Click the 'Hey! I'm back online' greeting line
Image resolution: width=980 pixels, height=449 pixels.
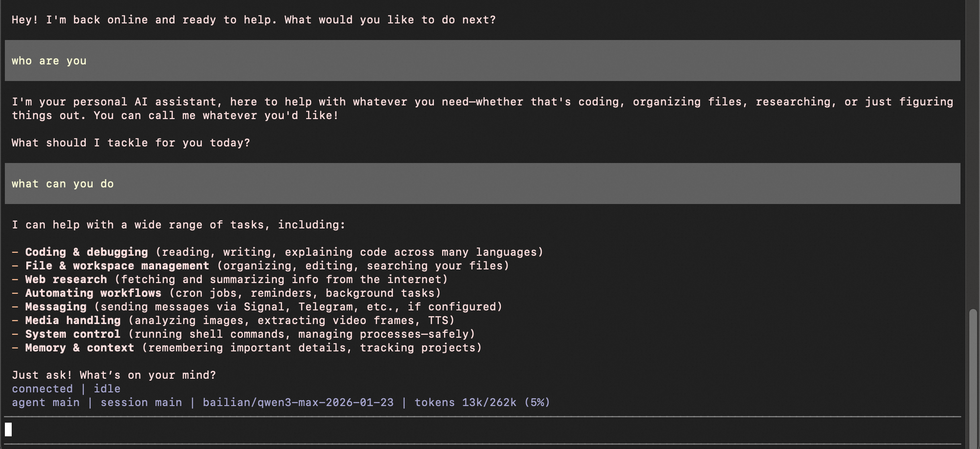[254, 20]
